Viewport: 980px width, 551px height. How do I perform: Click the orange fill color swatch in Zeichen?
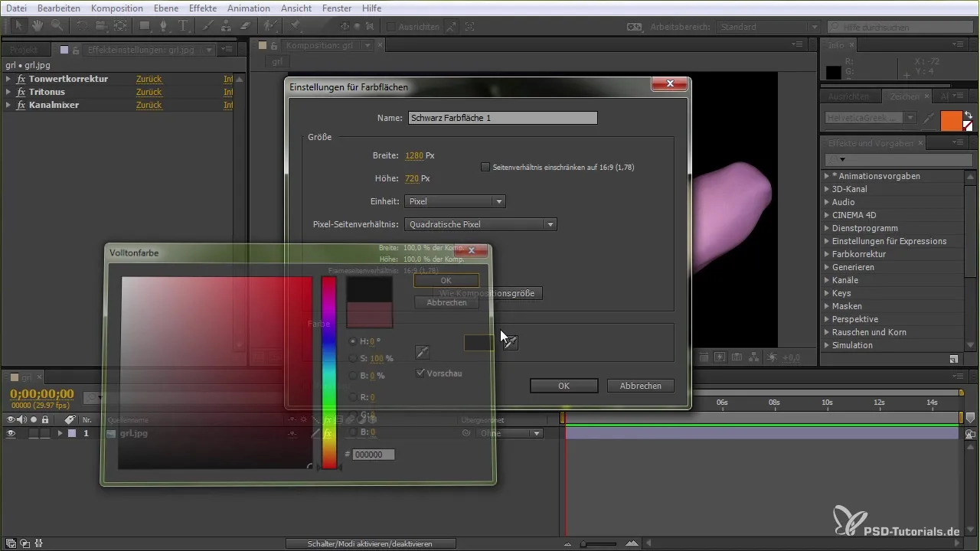pyautogui.click(x=951, y=120)
